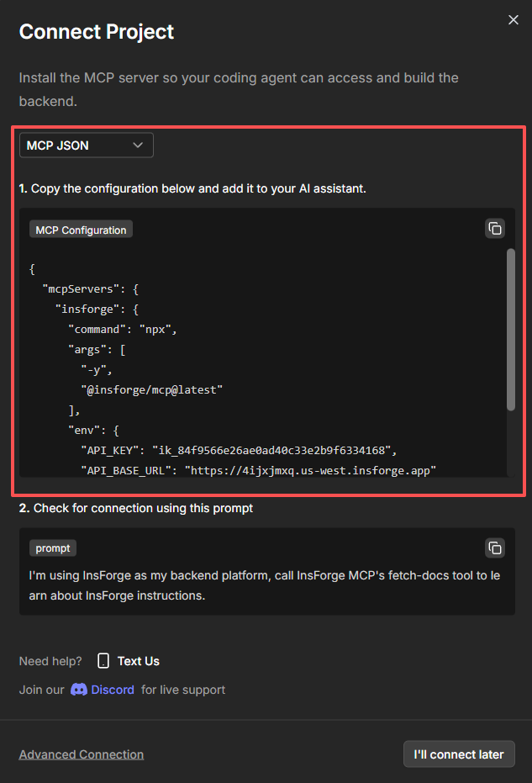
Task: Click the phone icon beside Text Us
Action: pyautogui.click(x=103, y=660)
